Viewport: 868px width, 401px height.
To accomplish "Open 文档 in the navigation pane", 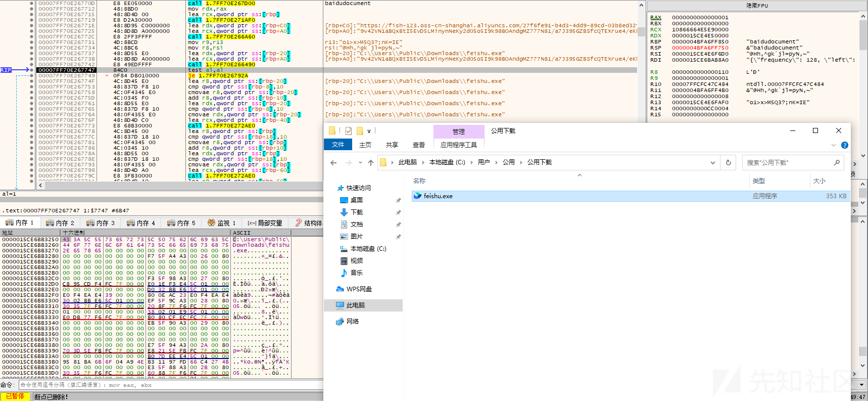I will (357, 225).
